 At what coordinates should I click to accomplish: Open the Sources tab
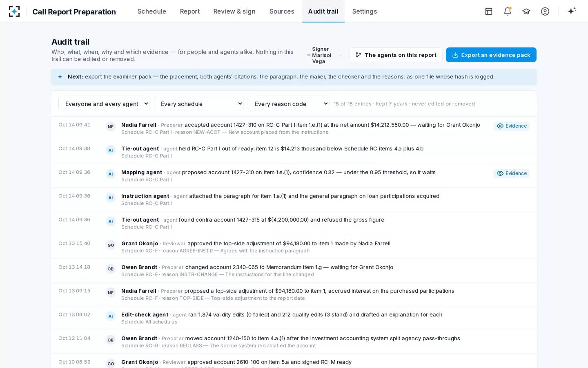coord(282,11)
